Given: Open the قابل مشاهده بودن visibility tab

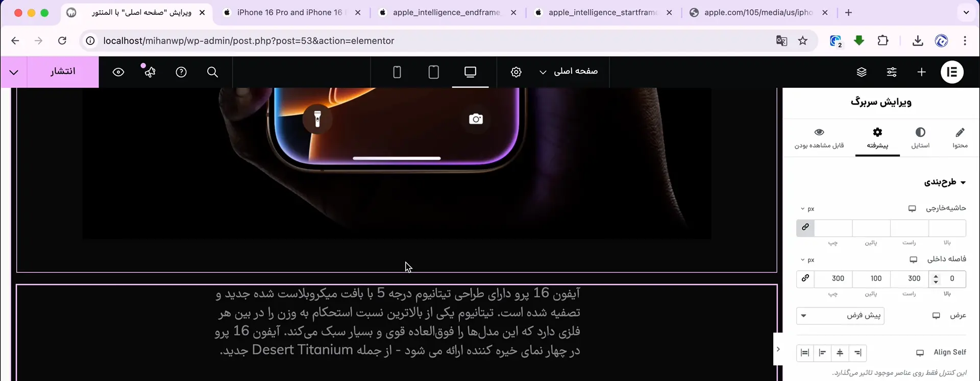Looking at the screenshot, I should coord(819,138).
